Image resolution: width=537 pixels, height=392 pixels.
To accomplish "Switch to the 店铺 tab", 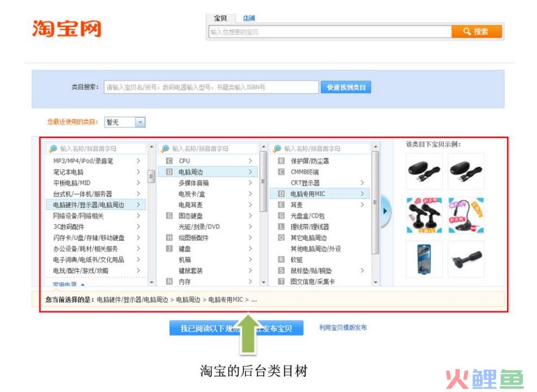I will click(x=249, y=18).
